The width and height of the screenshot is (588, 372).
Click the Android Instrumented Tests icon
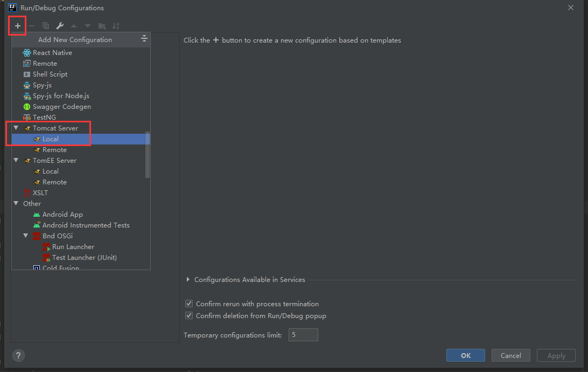click(37, 225)
